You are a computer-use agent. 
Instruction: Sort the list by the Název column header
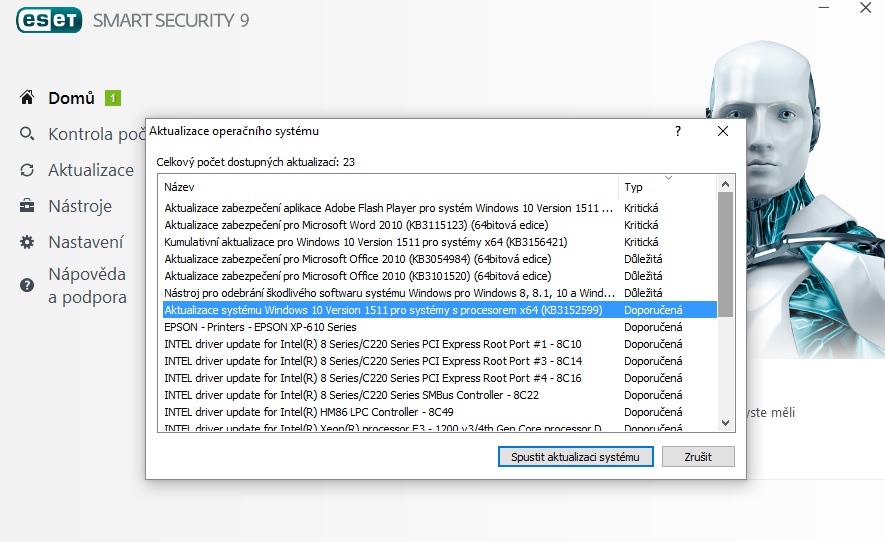tap(388, 187)
